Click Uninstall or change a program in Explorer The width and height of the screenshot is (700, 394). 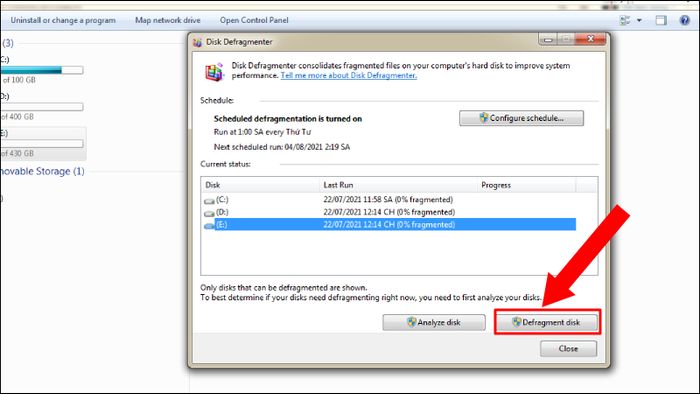point(63,20)
